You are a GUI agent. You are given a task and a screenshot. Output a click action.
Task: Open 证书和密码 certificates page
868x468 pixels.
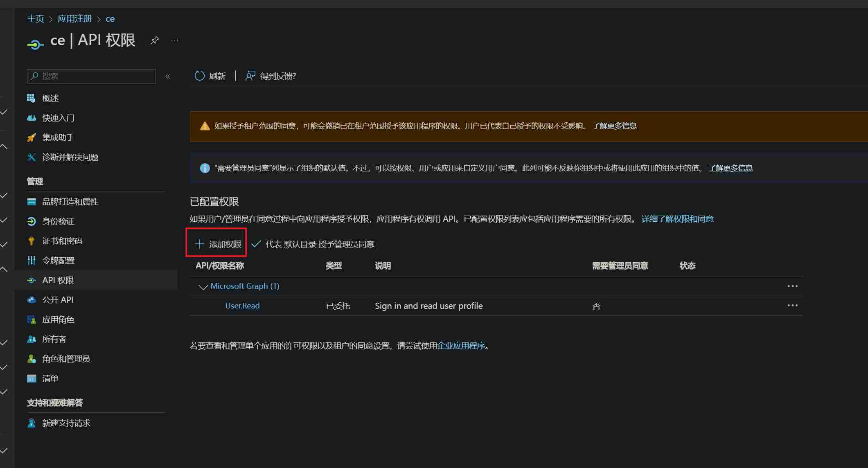tap(62, 241)
